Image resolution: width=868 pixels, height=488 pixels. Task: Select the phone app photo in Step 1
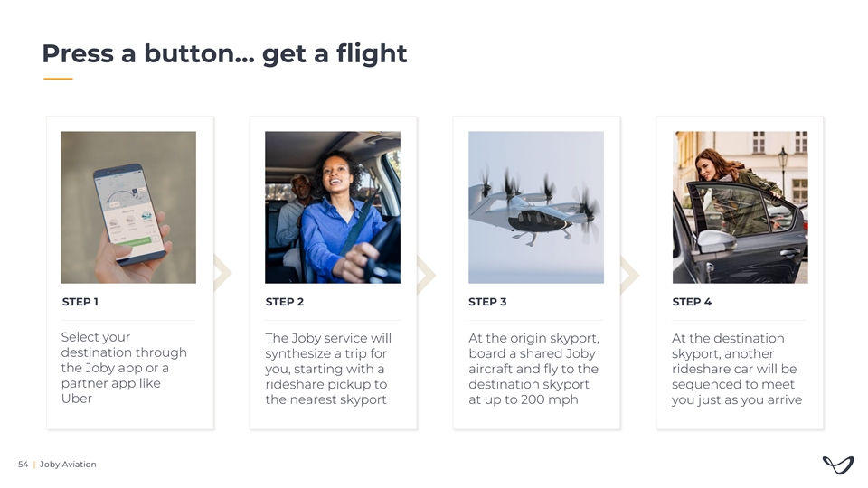128,207
